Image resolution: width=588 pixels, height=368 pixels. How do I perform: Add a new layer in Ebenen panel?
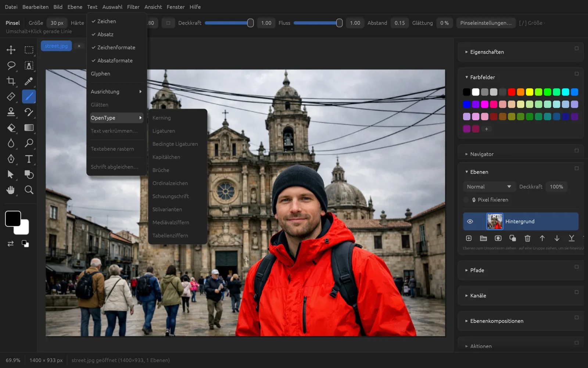click(469, 238)
